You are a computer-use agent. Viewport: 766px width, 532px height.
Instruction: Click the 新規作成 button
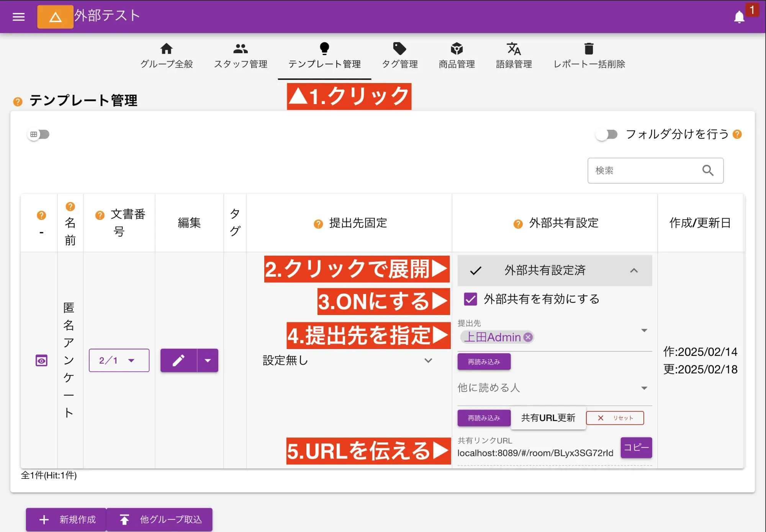tap(65, 519)
